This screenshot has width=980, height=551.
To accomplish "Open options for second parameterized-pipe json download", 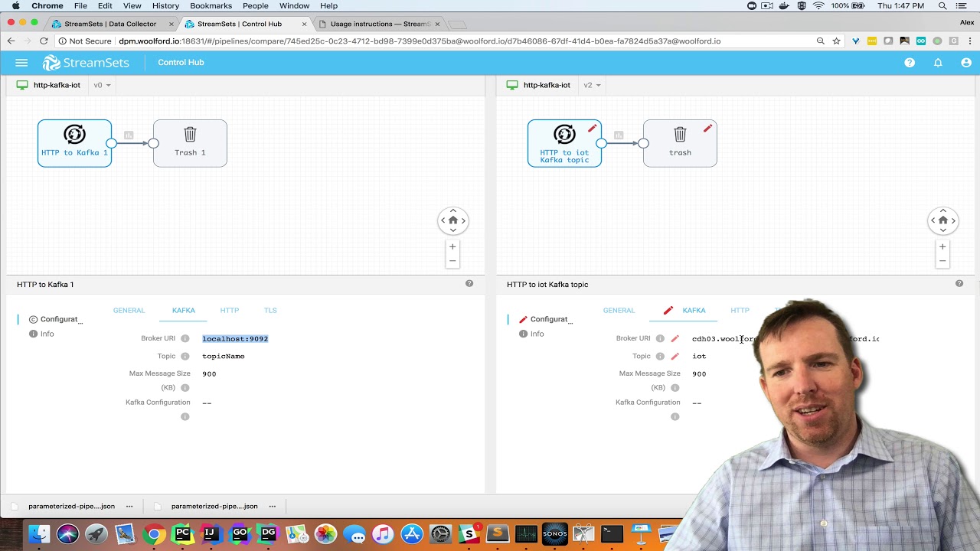I will tap(272, 506).
